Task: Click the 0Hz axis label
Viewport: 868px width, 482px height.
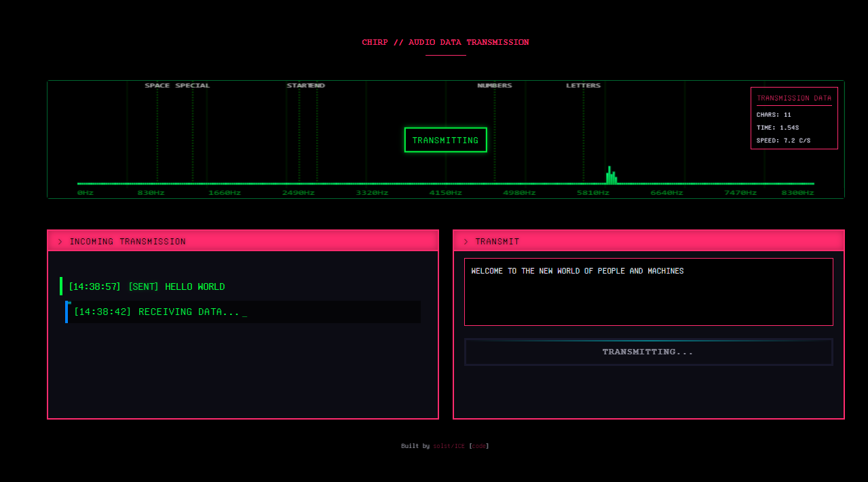Action: 86,193
